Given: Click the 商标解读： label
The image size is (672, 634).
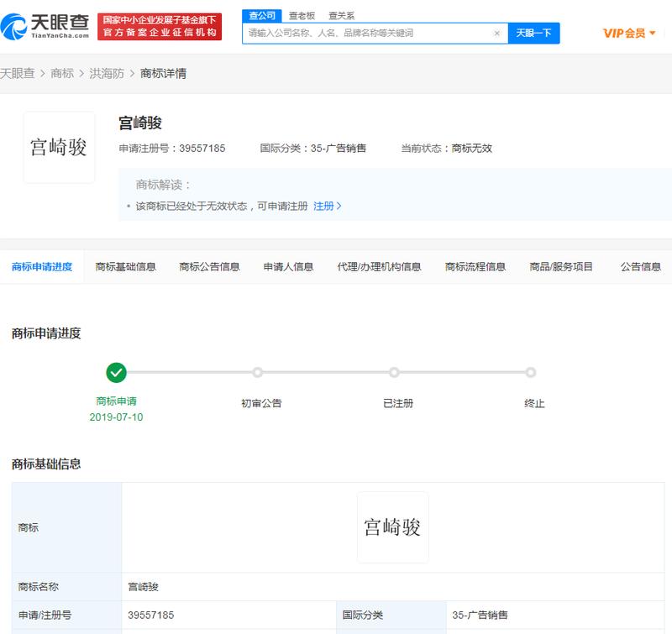Looking at the screenshot, I should pos(163,185).
